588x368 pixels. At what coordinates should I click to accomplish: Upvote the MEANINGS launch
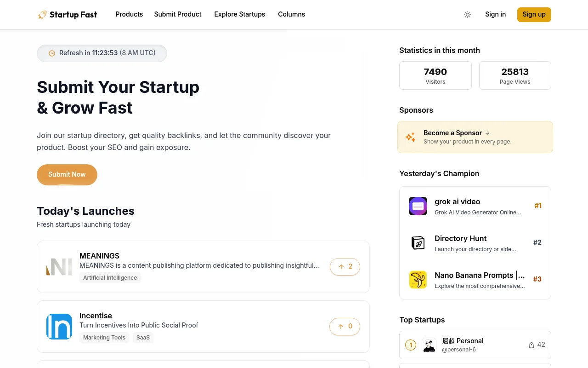point(345,266)
